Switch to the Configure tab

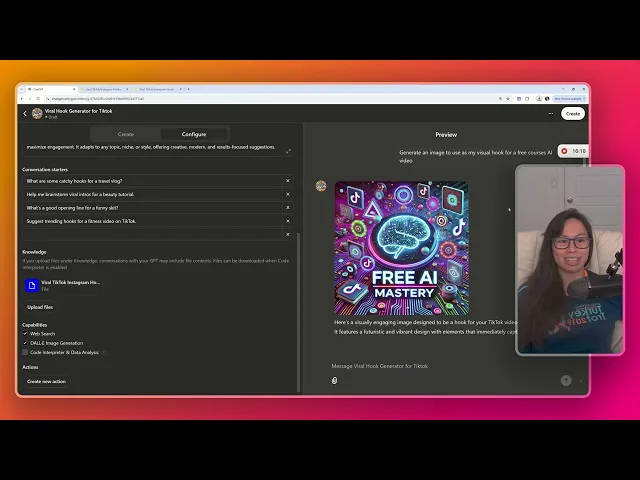coord(194,134)
